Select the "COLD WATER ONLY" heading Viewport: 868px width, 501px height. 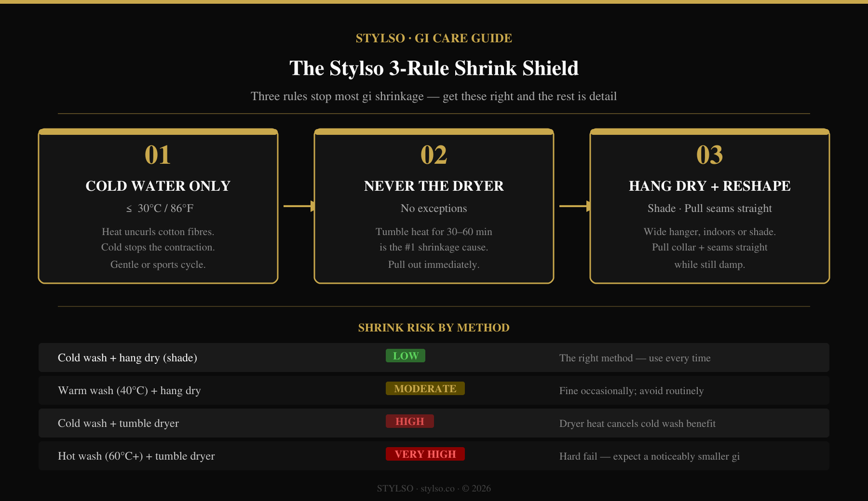point(158,186)
